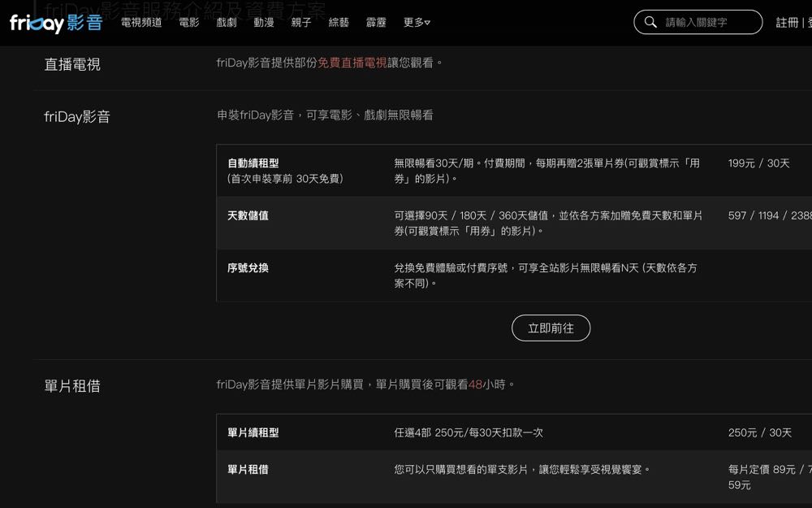The height and width of the screenshot is (508, 812).
Task: Open the 電影 menu
Action: [189, 22]
